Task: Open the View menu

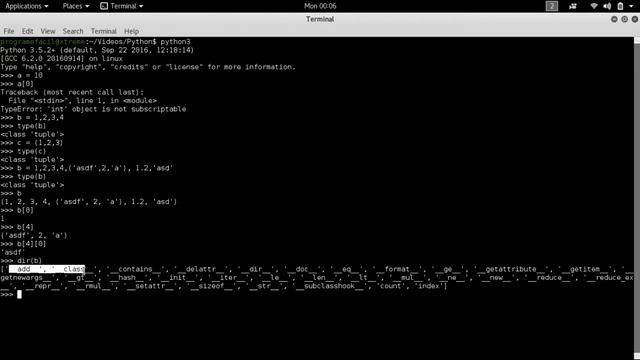Action: pos(48,31)
